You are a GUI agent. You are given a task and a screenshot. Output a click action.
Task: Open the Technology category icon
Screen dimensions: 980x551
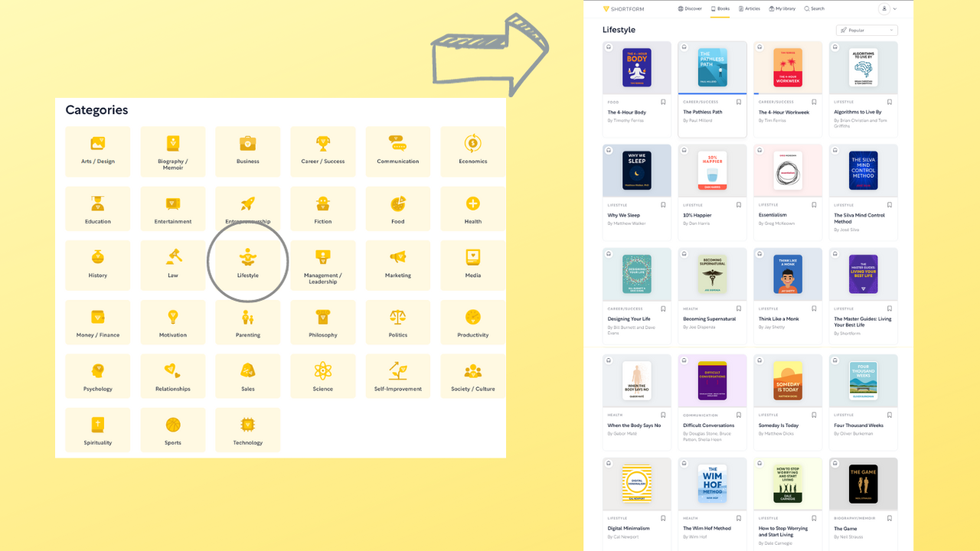click(x=247, y=425)
